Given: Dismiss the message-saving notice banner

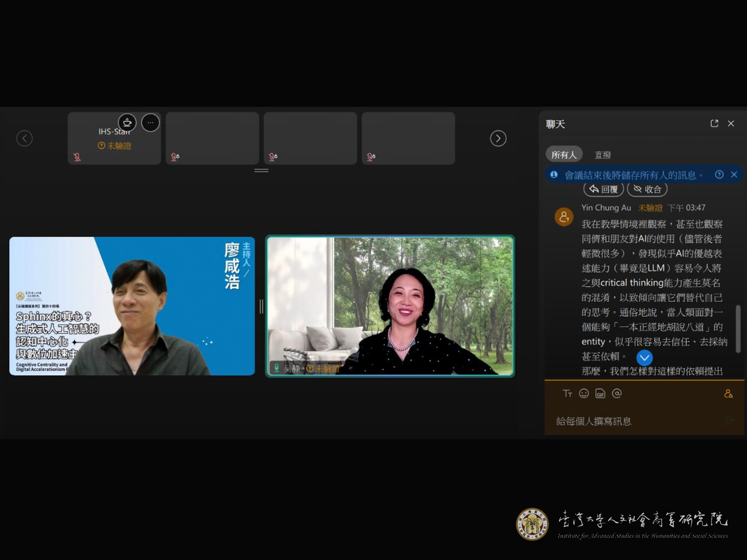Looking at the screenshot, I should 734,175.
